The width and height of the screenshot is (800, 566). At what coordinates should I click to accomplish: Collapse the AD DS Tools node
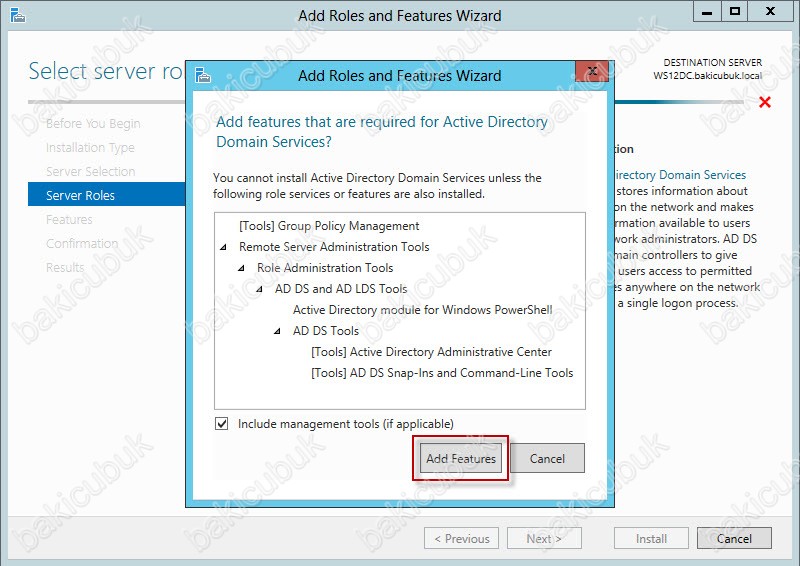pos(277,331)
